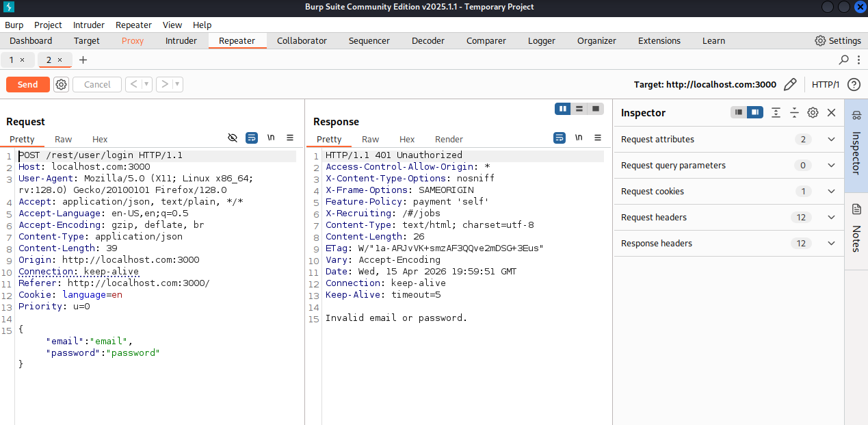Expand Request attributes section
Screen dimensions: 868x425
(x=831, y=139)
